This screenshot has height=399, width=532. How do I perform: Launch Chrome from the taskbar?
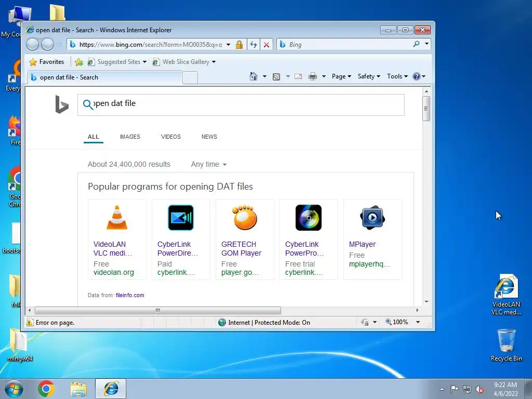click(46, 389)
